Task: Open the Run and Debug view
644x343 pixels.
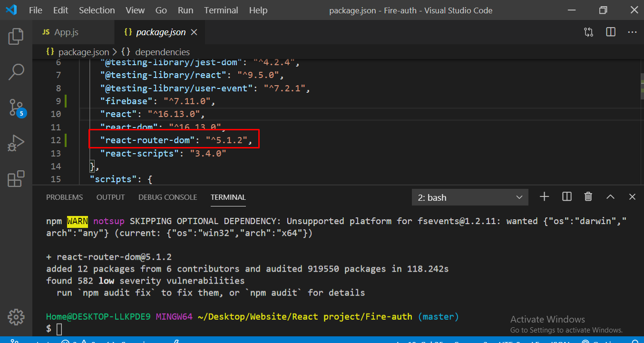Action: pos(16,144)
